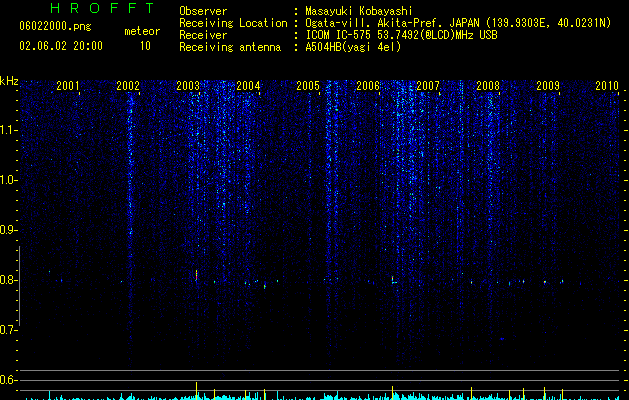Screen dimensions: 629x400
Task: Click the 0.8 frequency axis label
Action: (x=8, y=280)
